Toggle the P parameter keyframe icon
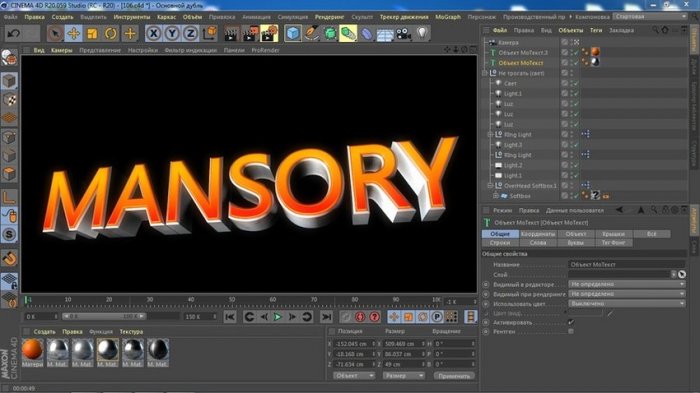 click(437, 317)
